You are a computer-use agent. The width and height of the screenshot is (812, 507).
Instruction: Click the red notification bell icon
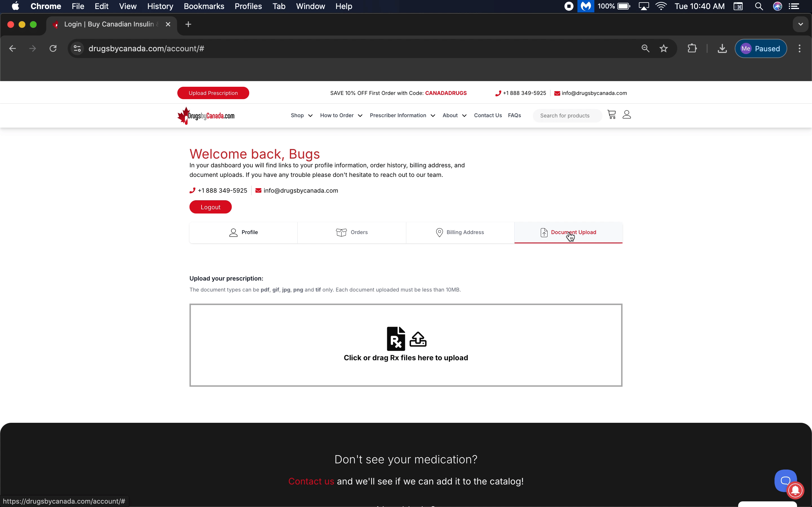tap(795, 490)
